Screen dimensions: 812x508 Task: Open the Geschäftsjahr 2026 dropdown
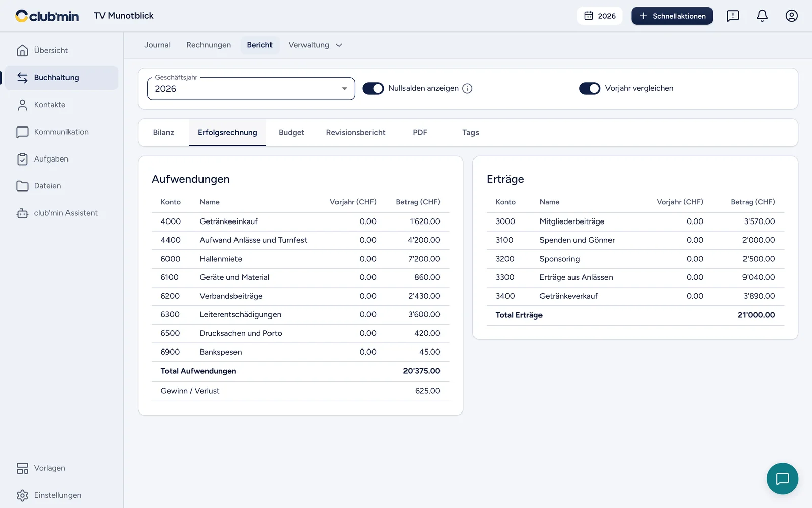point(251,88)
